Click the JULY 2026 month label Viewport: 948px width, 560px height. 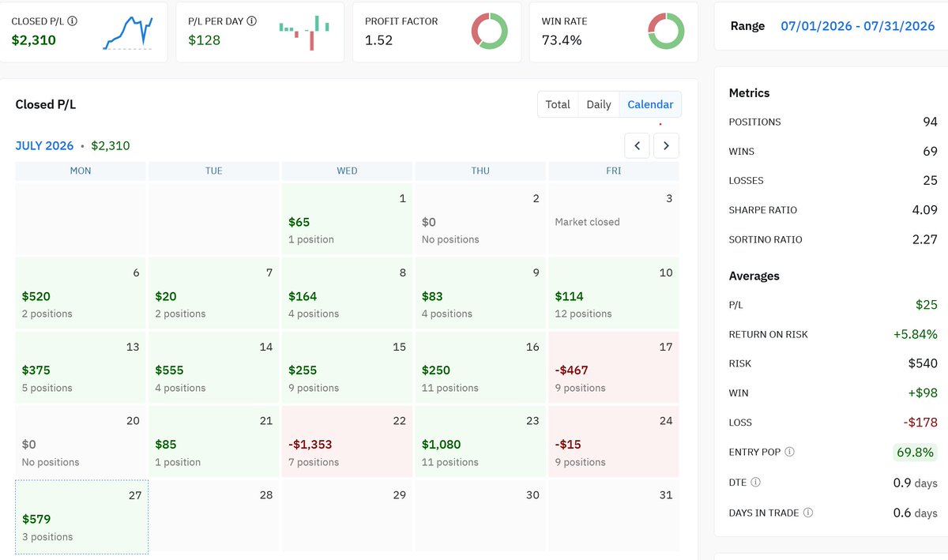point(44,146)
